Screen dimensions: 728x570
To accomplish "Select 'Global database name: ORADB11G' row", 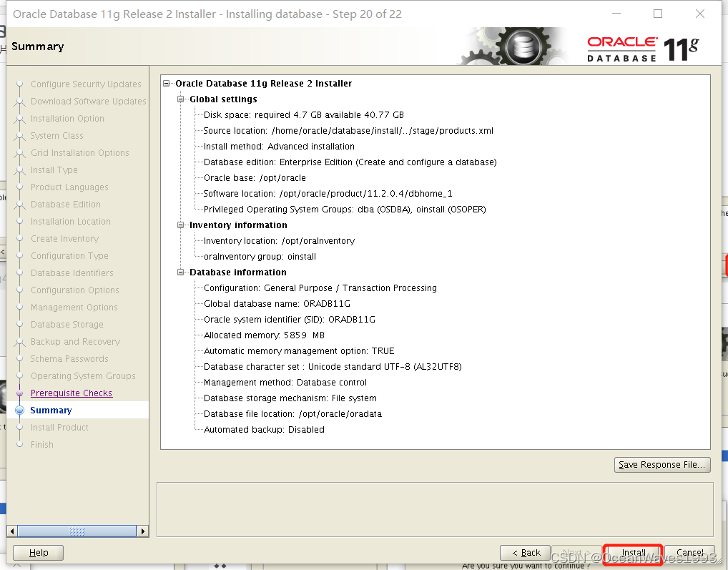I will pos(277,304).
